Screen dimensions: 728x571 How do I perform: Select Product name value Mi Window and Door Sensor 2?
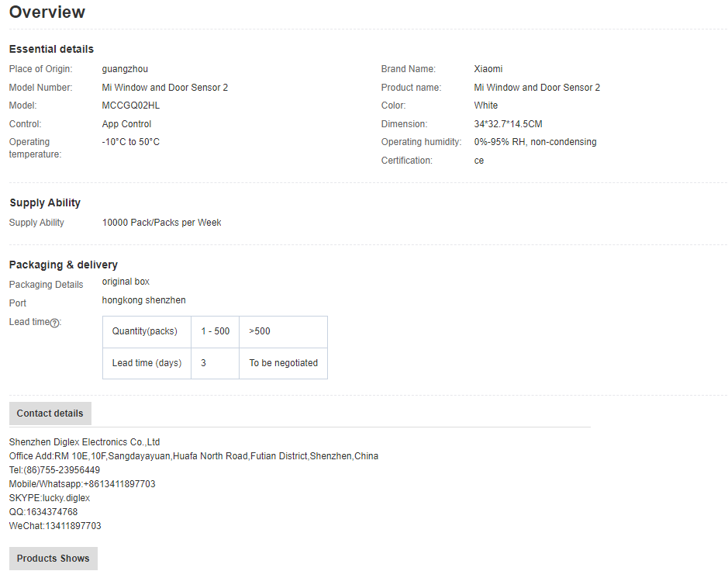[537, 88]
